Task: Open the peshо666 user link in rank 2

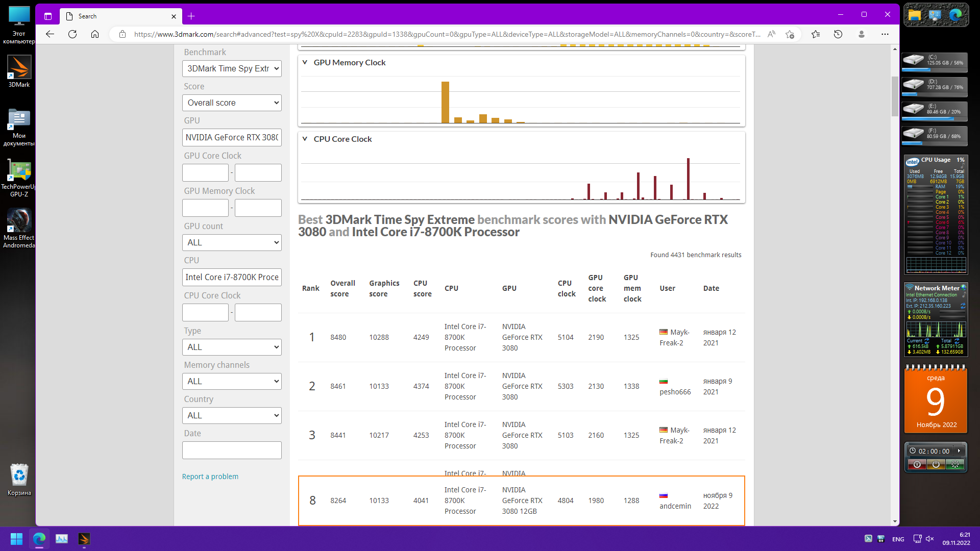Action: click(675, 392)
